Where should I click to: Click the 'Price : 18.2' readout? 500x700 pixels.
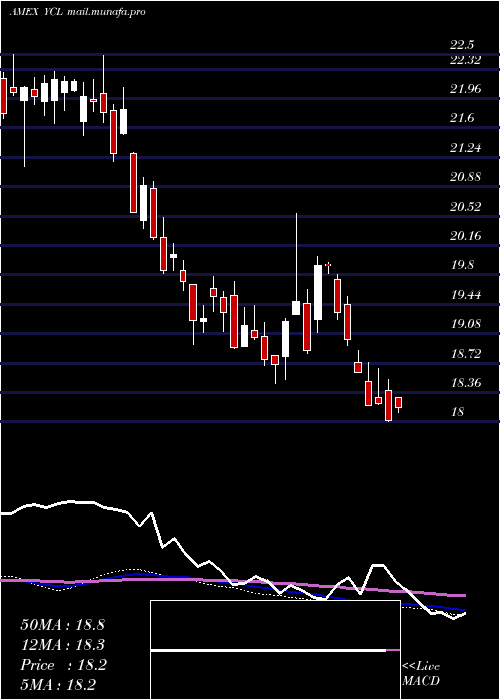63,665
